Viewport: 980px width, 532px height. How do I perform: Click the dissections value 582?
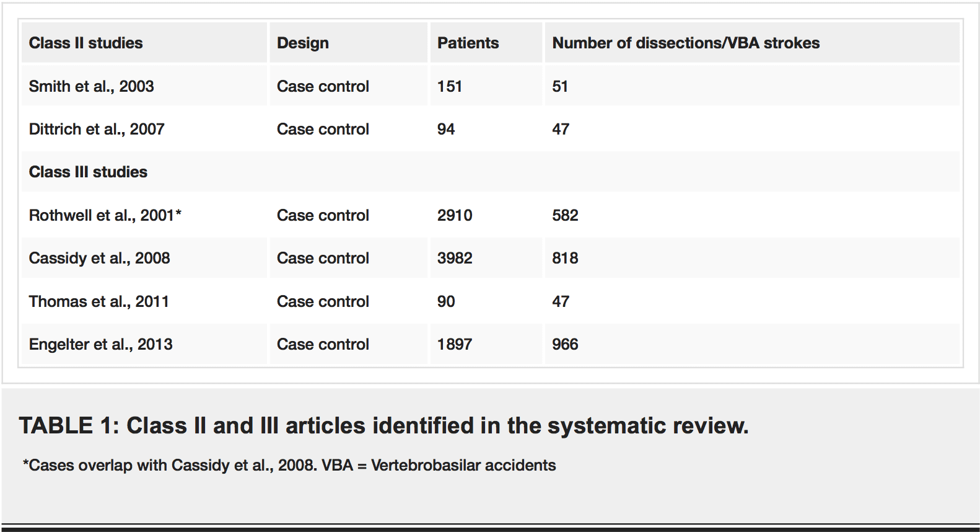click(x=565, y=215)
